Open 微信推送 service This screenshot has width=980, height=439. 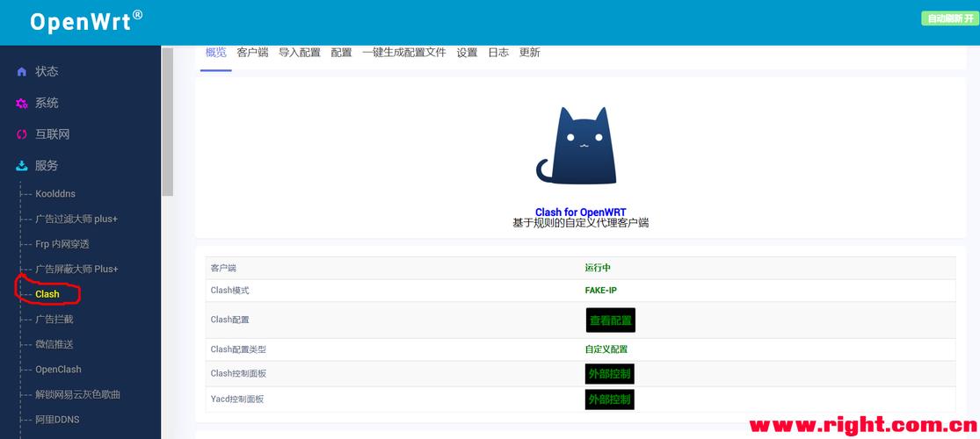click(x=54, y=344)
